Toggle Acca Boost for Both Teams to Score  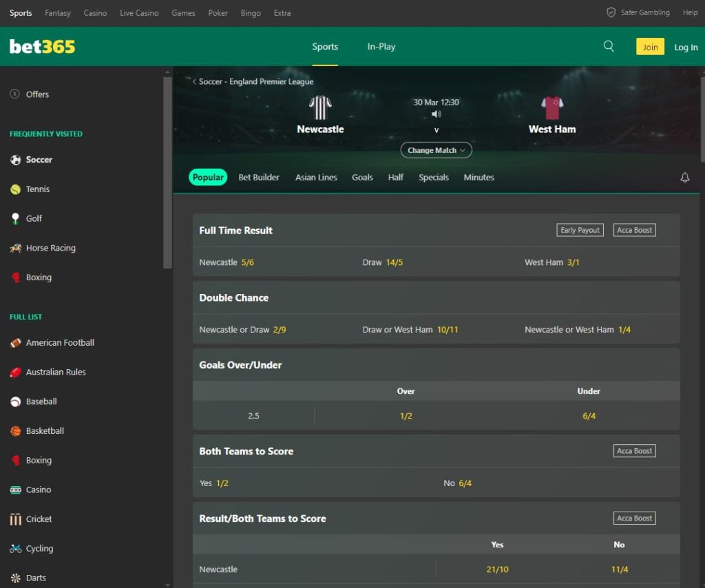pyautogui.click(x=634, y=451)
